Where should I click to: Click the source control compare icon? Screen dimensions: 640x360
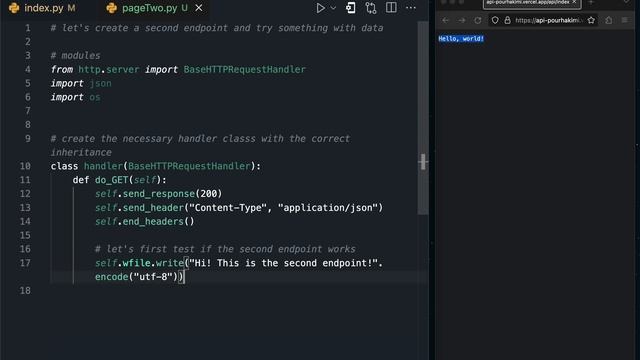[x=371, y=8]
